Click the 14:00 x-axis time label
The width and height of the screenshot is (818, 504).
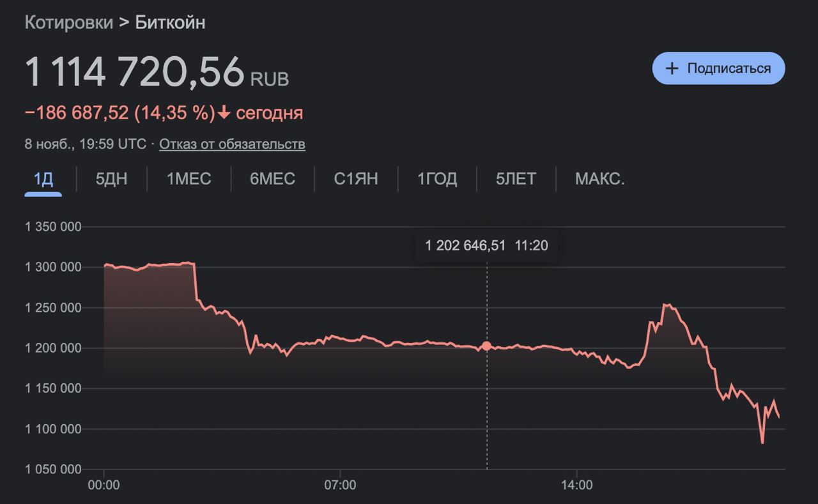tap(576, 485)
